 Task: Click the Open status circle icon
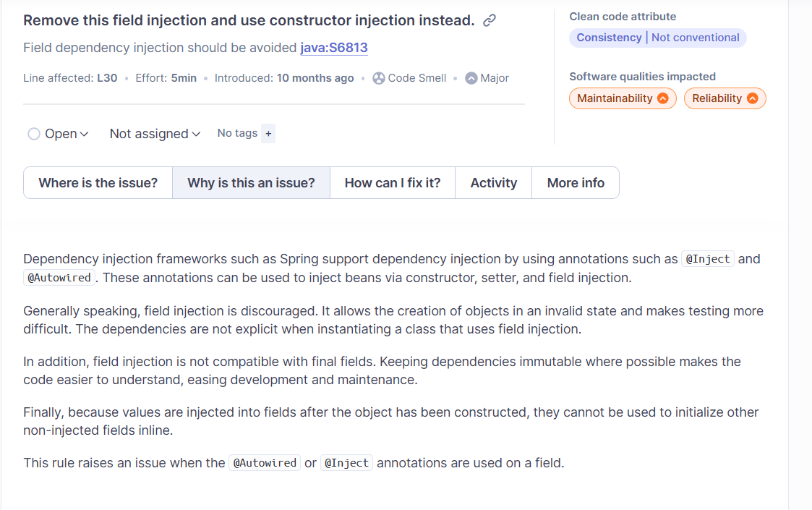[x=34, y=135]
